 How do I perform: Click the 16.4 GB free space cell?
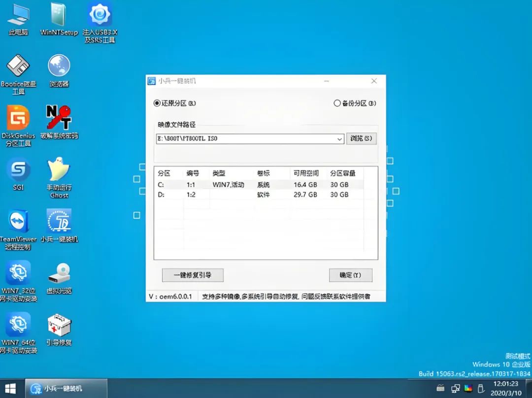(x=305, y=185)
